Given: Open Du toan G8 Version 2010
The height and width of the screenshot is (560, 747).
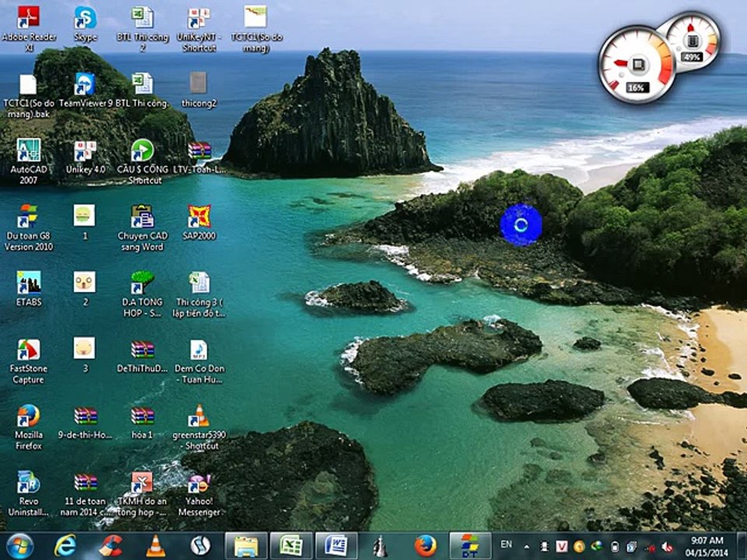Looking at the screenshot, I should [29, 216].
